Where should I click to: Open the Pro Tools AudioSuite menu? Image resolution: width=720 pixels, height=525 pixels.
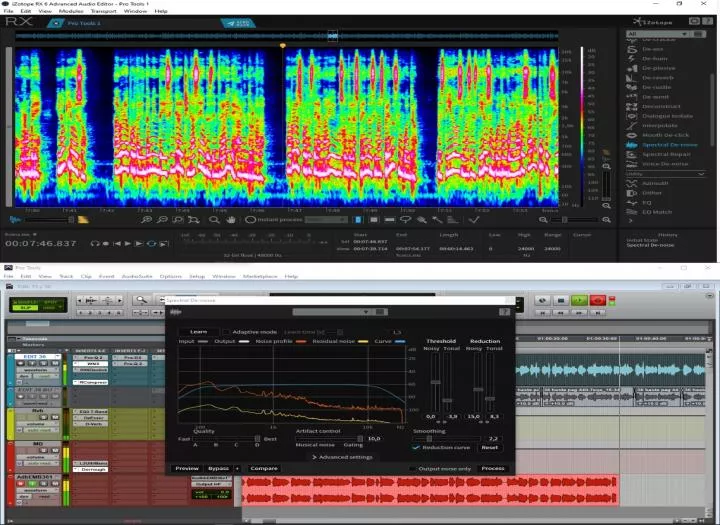pyautogui.click(x=137, y=276)
